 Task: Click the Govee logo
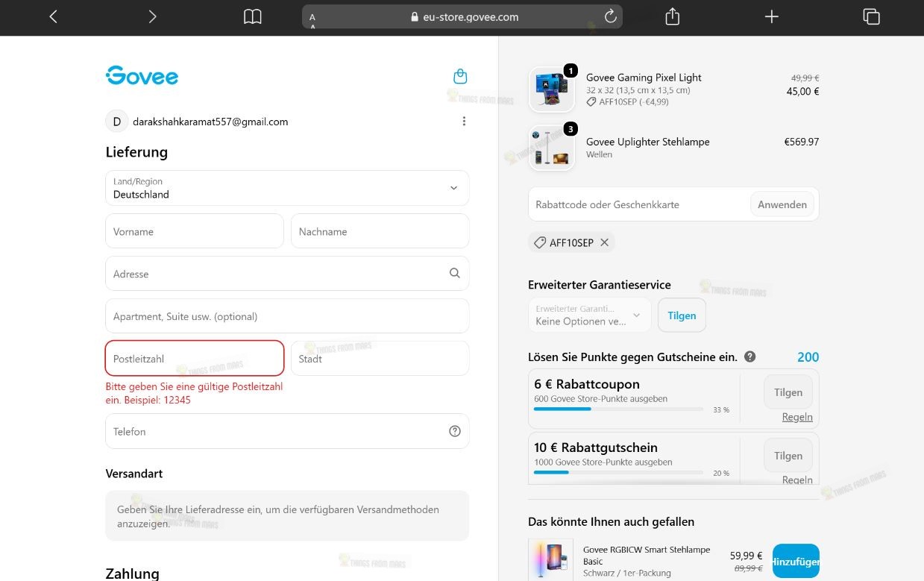point(142,76)
